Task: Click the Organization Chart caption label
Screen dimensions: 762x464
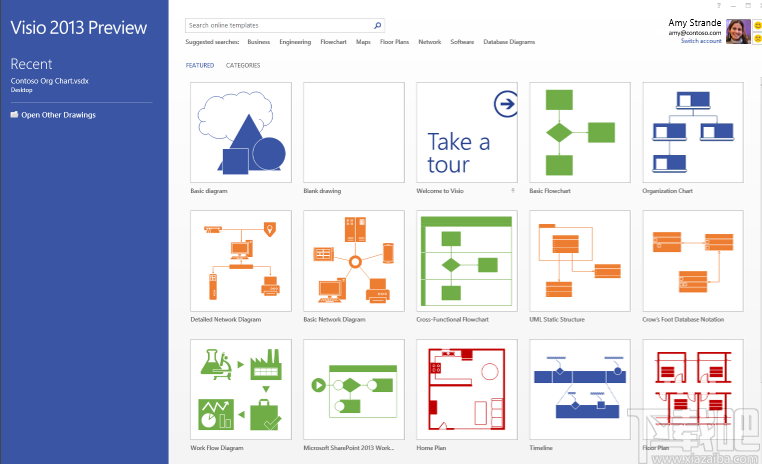Action: click(x=667, y=191)
